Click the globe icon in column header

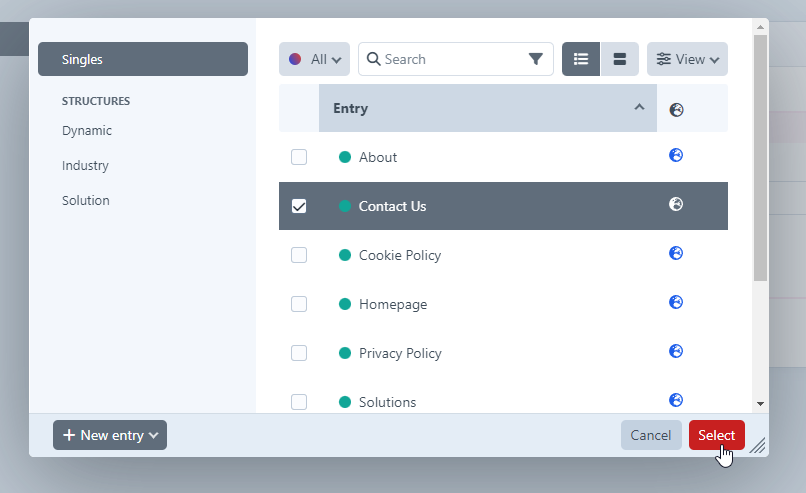click(676, 110)
